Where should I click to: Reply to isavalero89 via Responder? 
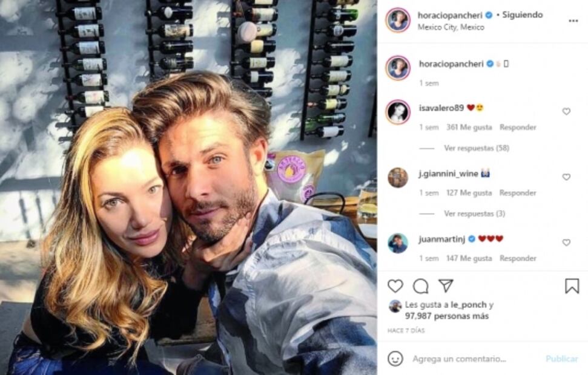(518, 128)
